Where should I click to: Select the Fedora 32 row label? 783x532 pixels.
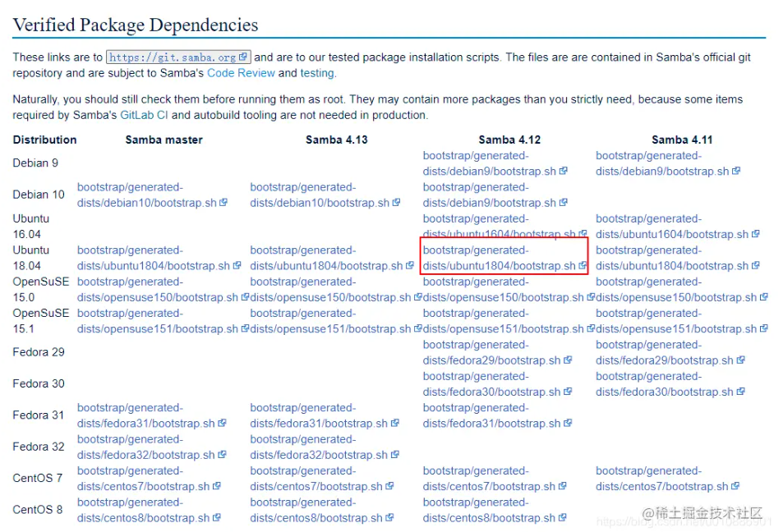pyautogui.click(x=39, y=446)
